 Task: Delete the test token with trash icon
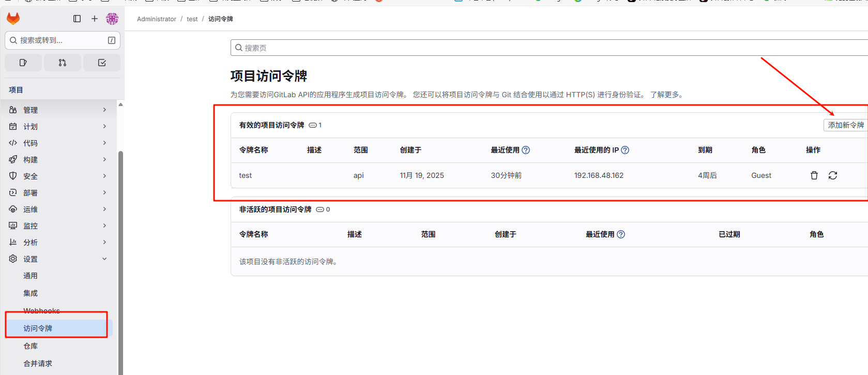pos(814,175)
